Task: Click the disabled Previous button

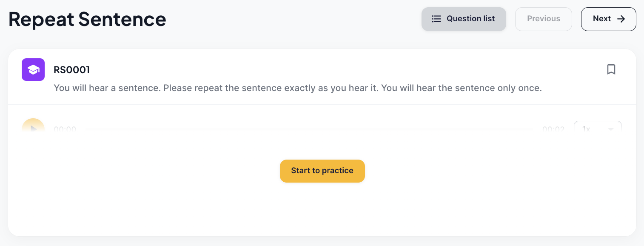Action: coord(544,19)
